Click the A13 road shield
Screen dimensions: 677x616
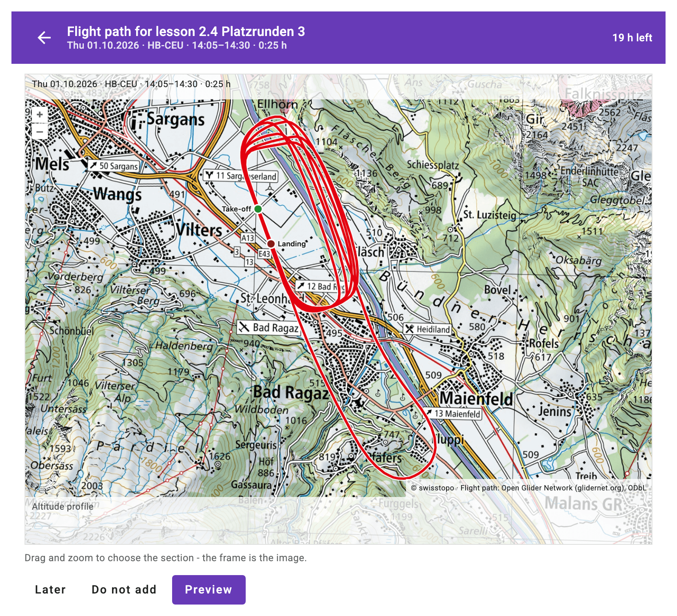click(247, 238)
